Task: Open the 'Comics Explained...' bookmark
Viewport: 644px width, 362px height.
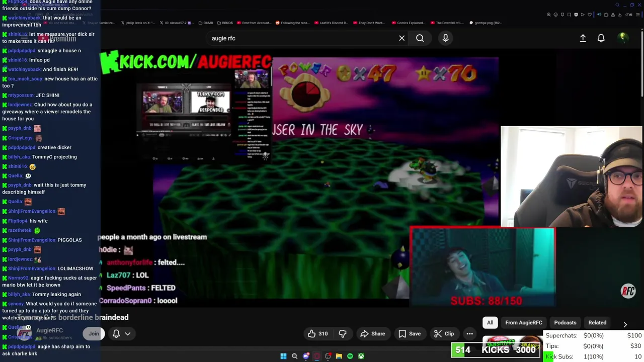Action: (x=409, y=23)
